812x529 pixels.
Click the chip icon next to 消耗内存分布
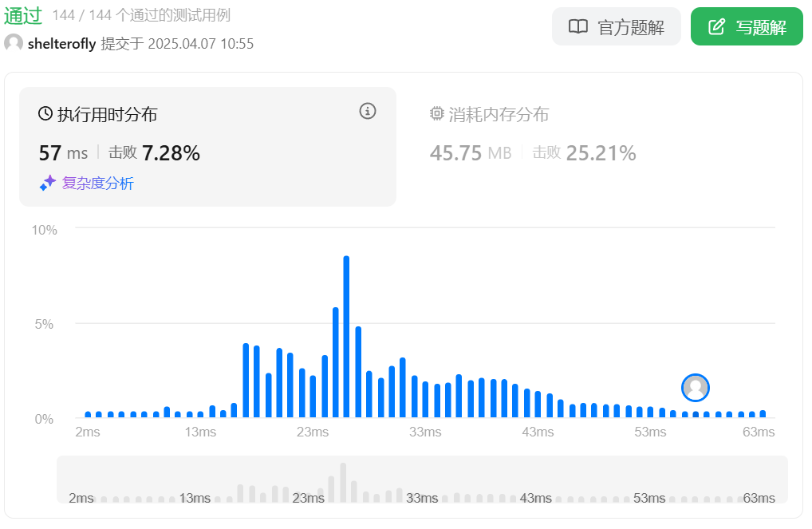(x=436, y=114)
